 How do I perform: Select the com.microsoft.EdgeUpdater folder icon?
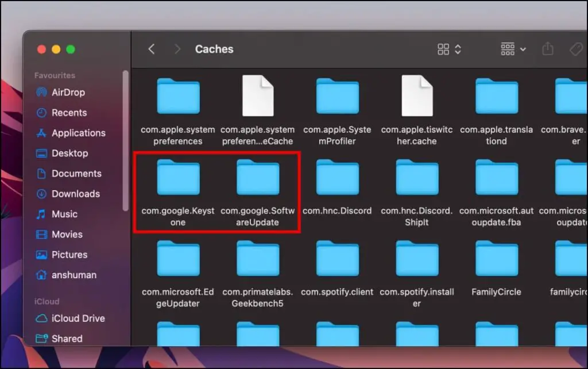pyautogui.click(x=178, y=258)
